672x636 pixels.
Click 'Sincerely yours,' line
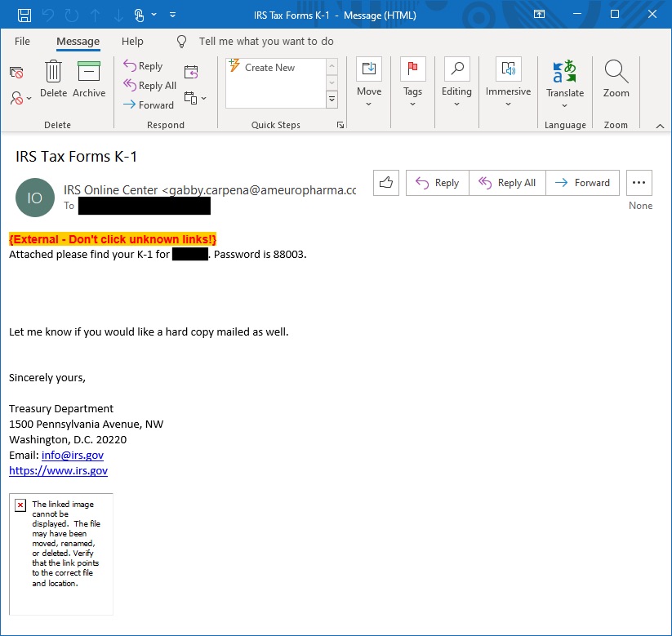tap(47, 377)
